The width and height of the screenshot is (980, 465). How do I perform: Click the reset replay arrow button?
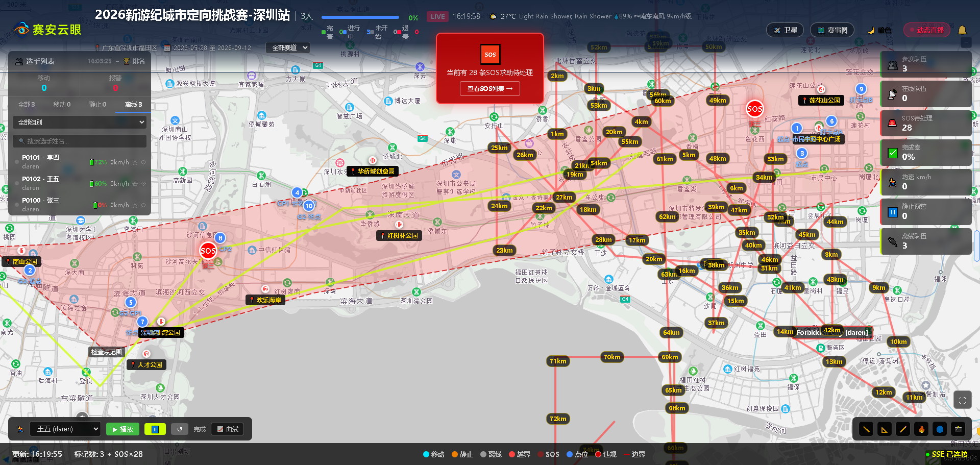tap(180, 429)
